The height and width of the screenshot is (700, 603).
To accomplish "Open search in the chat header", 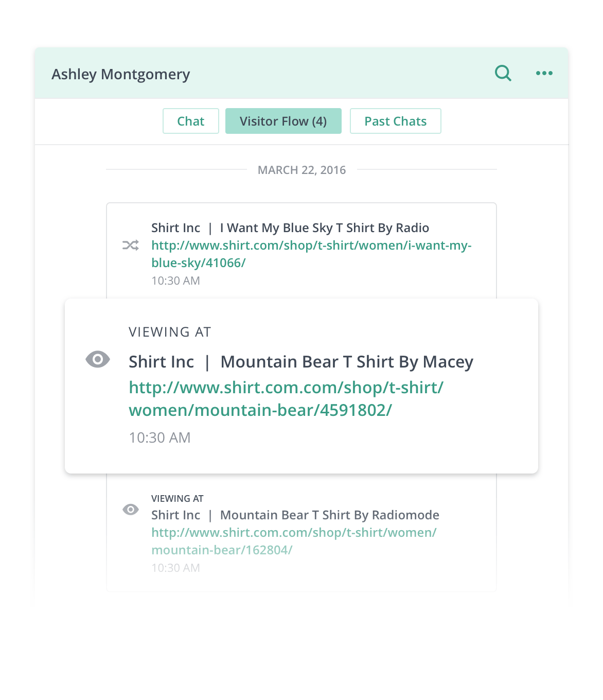I will (x=503, y=73).
